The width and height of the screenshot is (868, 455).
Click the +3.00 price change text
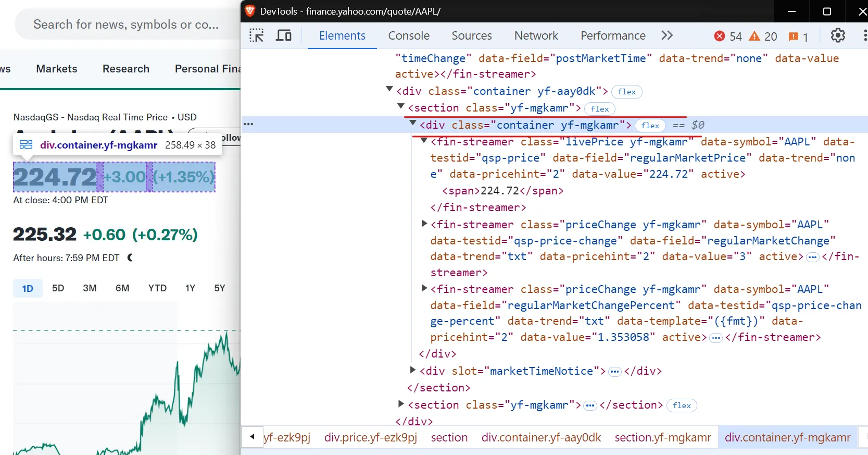point(125,177)
